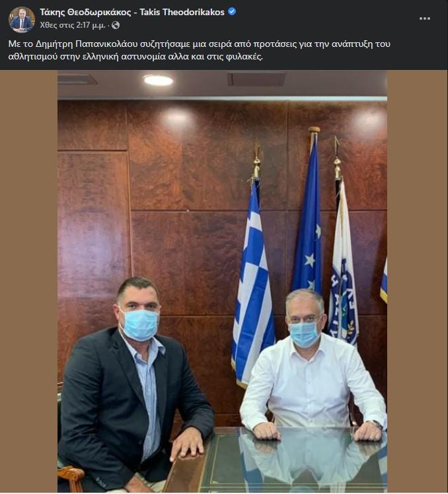
Task: Click the blue verified badge icon
Action: pos(232,12)
